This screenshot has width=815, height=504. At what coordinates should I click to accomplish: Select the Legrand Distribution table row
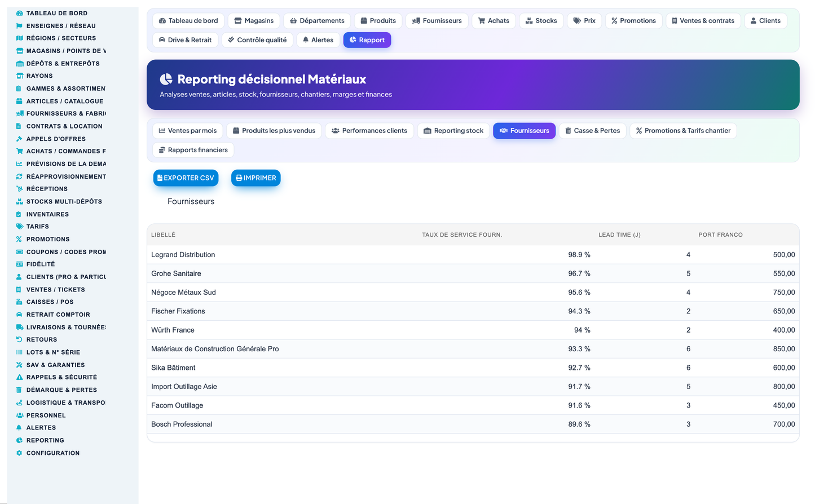tap(473, 255)
